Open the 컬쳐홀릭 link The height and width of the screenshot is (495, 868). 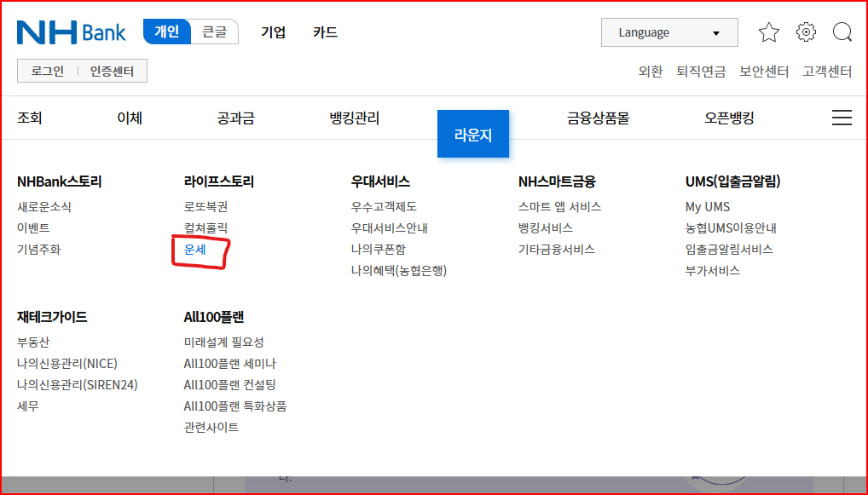[x=206, y=227]
